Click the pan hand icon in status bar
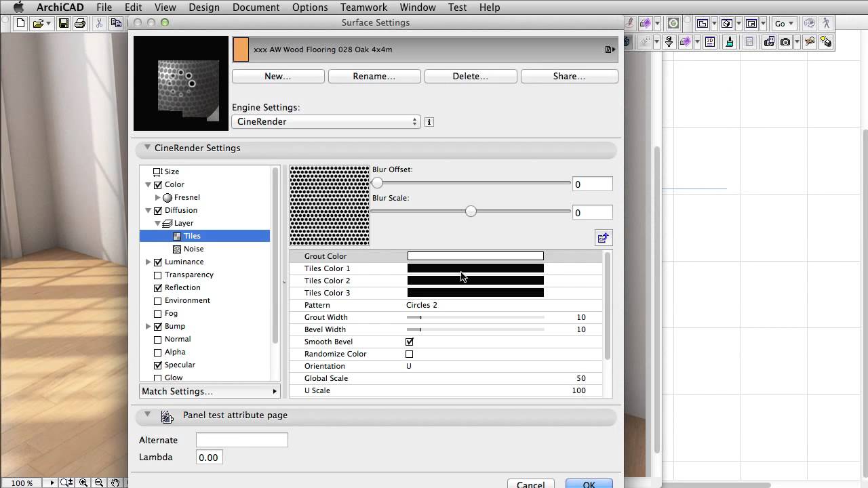 coord(115,483)
